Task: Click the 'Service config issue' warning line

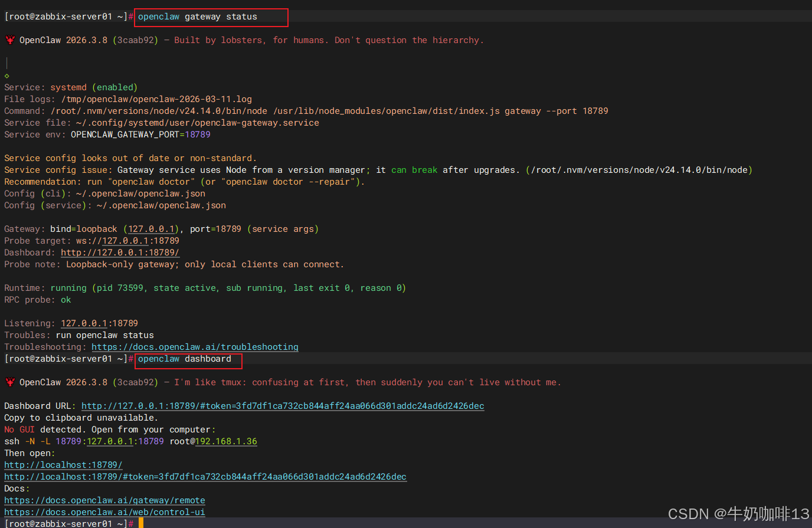Action: coord(378,170)
